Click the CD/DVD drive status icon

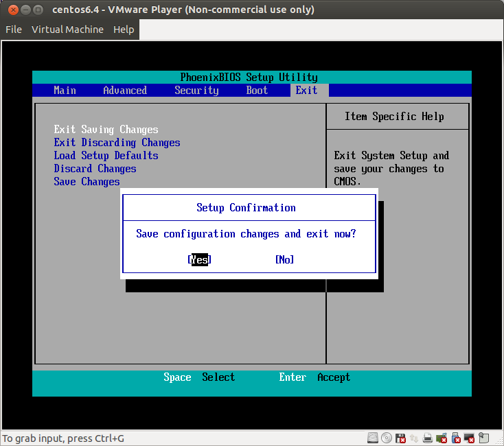[387, 438]
